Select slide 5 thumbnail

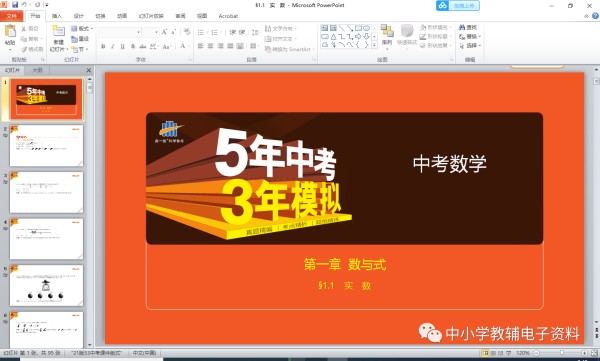46,285
